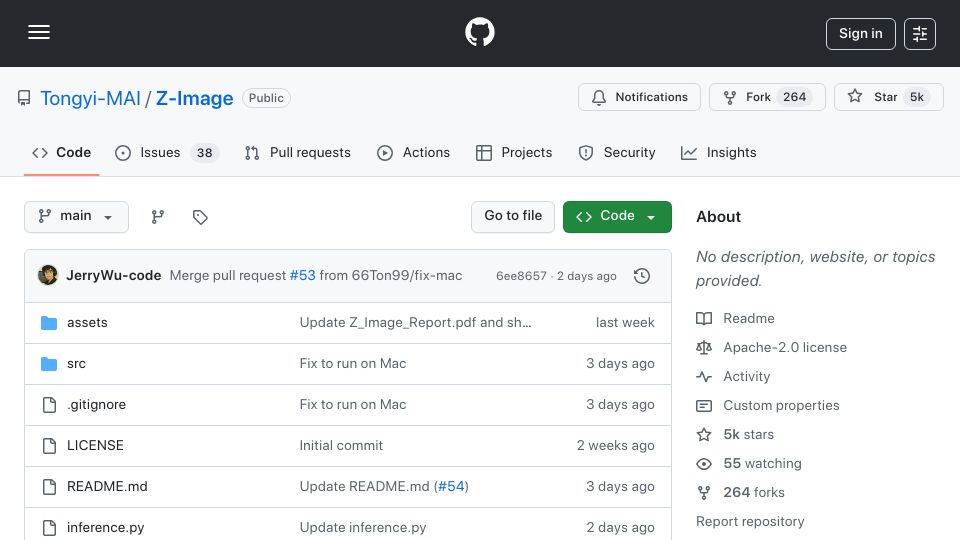This screenshot has height=540, width=960.
Task: Open 'Update README.md' commit message
Action: (x=364, y=487)
